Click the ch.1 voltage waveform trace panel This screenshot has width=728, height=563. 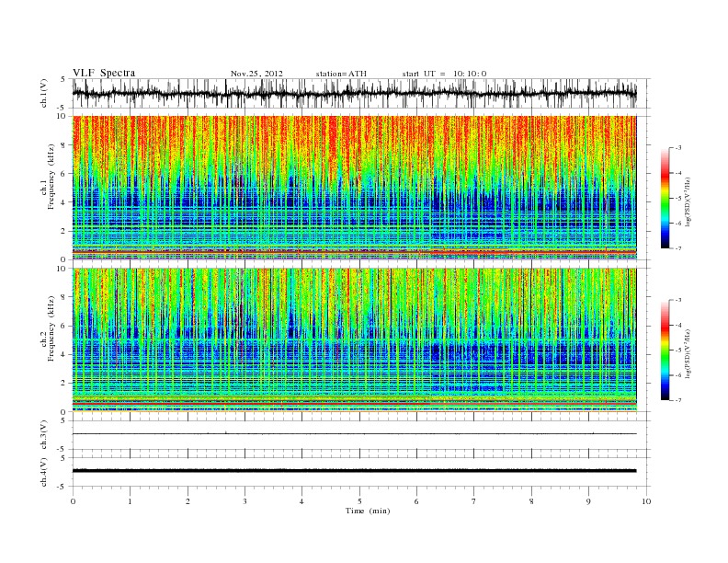coord(361,93)
